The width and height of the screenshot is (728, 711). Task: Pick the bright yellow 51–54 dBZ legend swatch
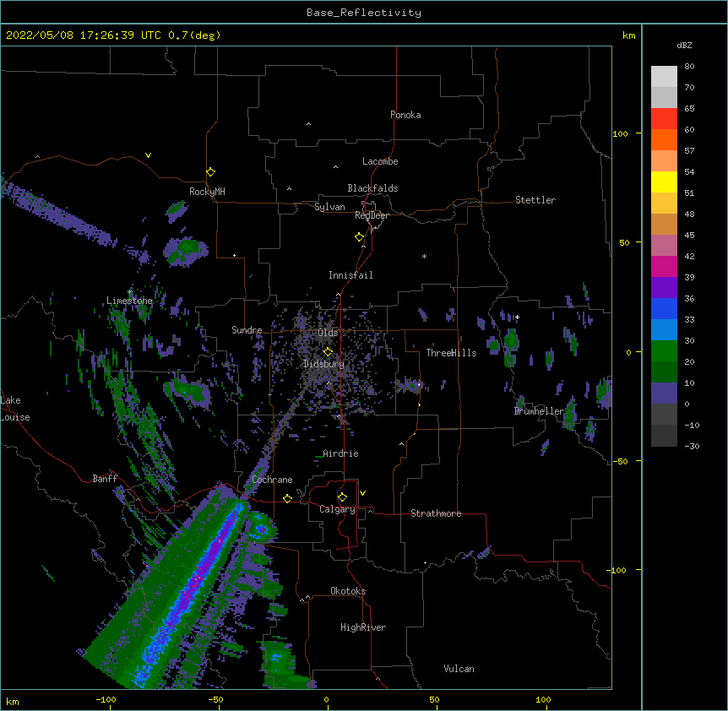pos(664,182)
